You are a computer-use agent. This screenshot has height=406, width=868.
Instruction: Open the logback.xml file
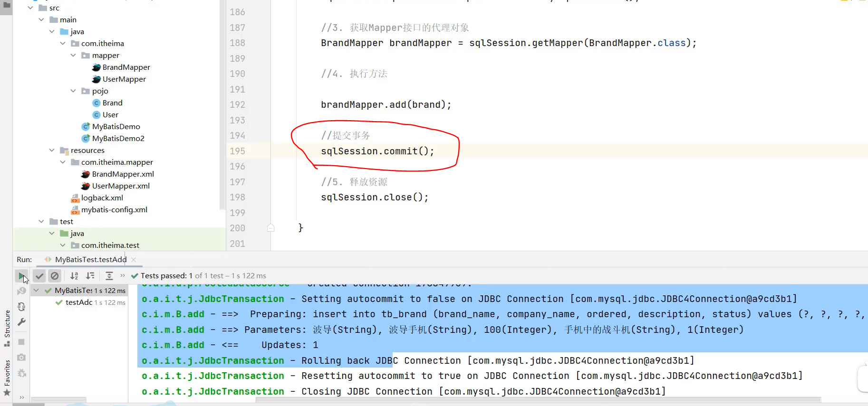click(x=102, y=198)
